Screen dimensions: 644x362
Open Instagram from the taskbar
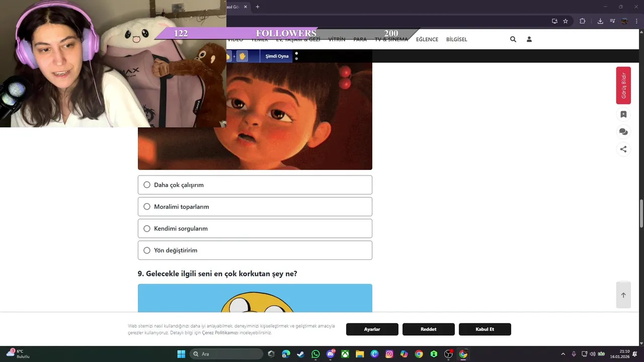389,354
